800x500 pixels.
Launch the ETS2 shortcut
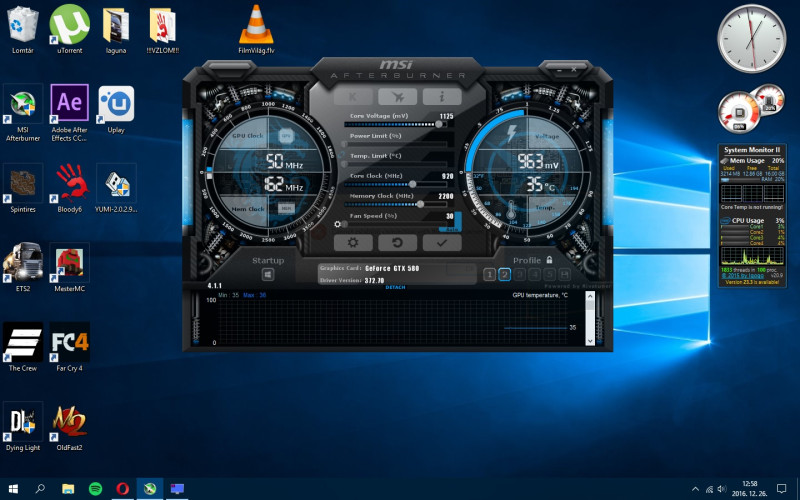[x=22, y=268]
